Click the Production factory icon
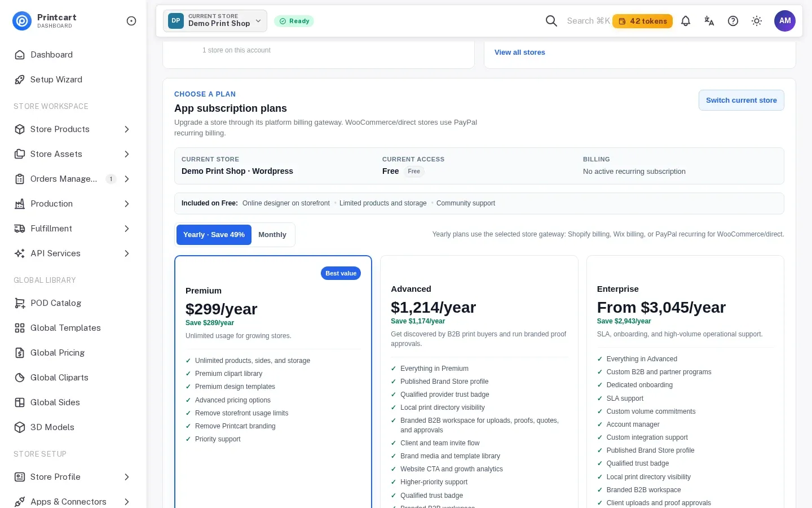The width and height of the screenshot is (812, 508). point(20,204)
